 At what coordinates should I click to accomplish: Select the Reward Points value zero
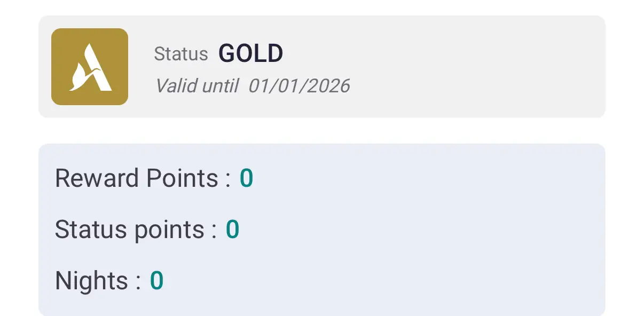(x=246, y=178)
